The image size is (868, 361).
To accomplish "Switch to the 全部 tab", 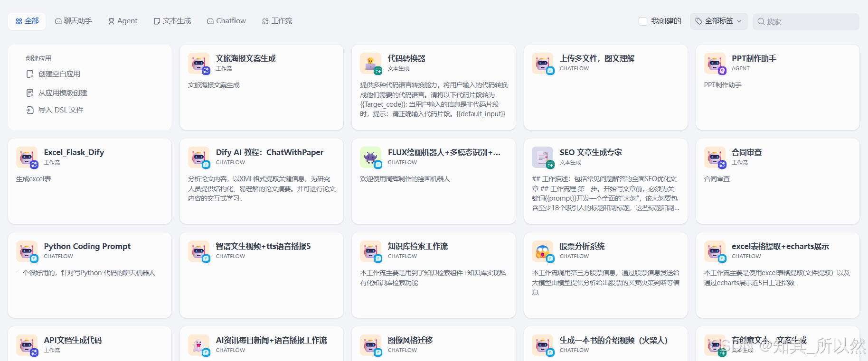I will [27, 21].
